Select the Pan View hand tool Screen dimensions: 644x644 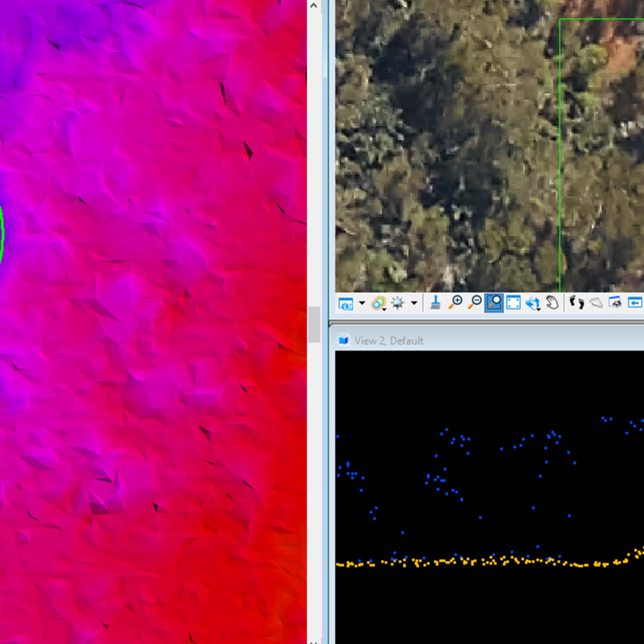[552, 303]
